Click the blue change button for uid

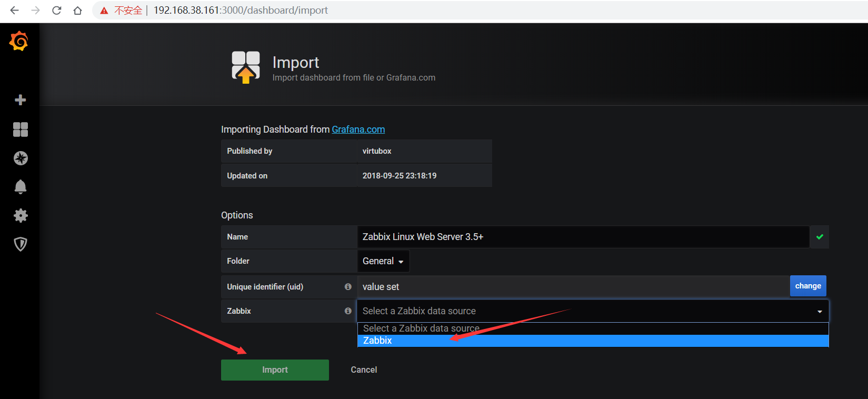(808, 286)
